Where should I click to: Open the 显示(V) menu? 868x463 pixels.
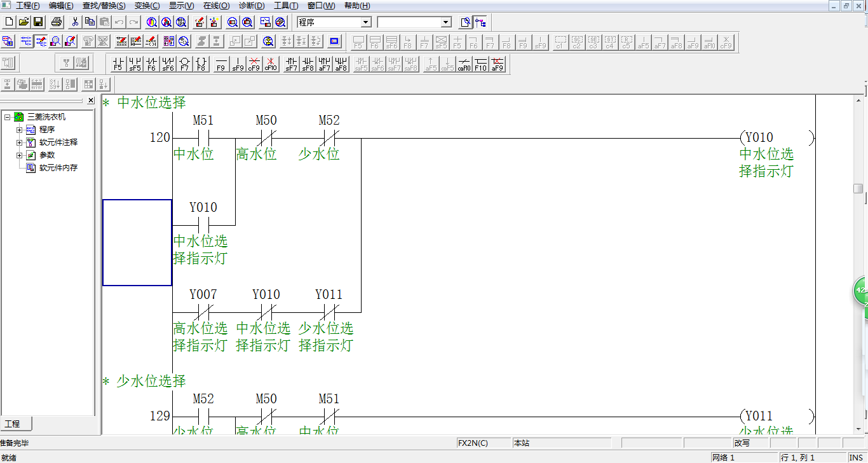point(182,6)
